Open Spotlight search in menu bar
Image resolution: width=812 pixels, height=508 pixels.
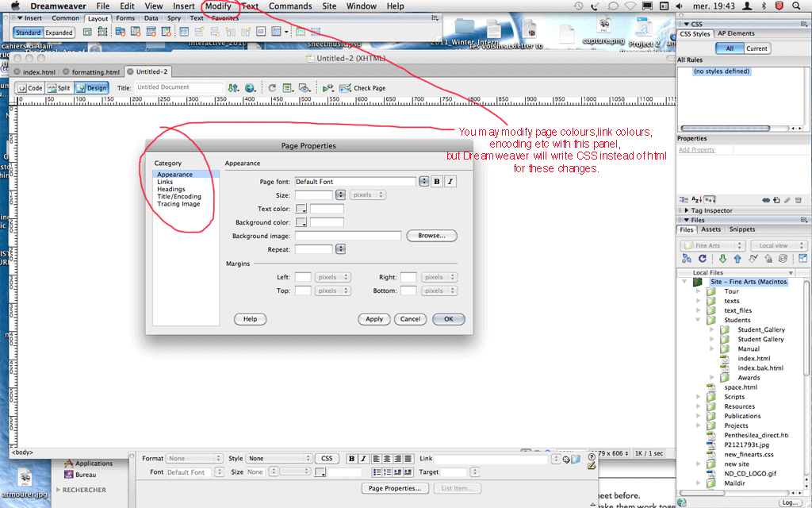(796, 6)
